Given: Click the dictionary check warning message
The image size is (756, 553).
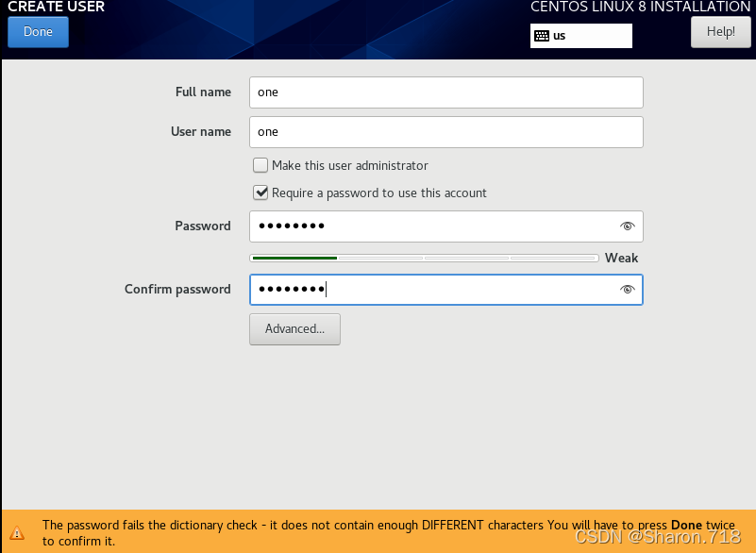Looking at the screenshot, I should (388, 533).
